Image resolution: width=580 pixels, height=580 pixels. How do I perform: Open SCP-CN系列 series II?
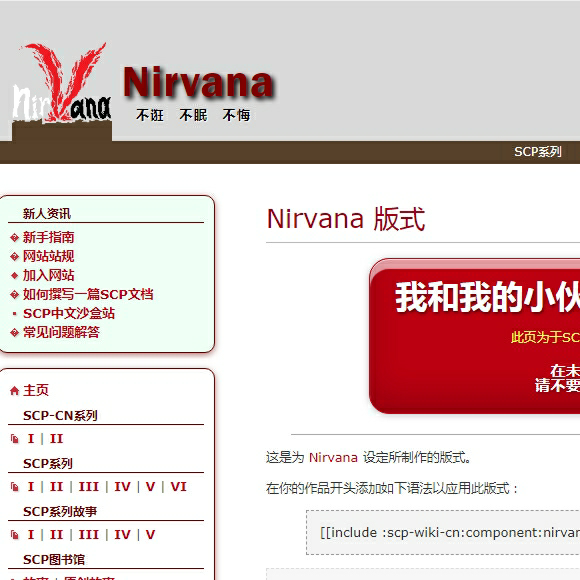[56, 439]
